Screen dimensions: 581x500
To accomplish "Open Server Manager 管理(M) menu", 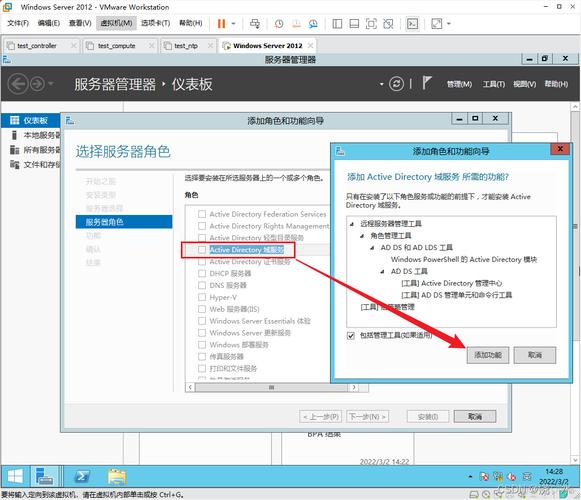I will 459,84.
